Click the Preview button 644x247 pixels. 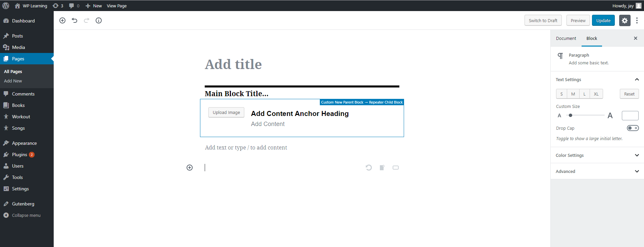(x=578, y=20)
